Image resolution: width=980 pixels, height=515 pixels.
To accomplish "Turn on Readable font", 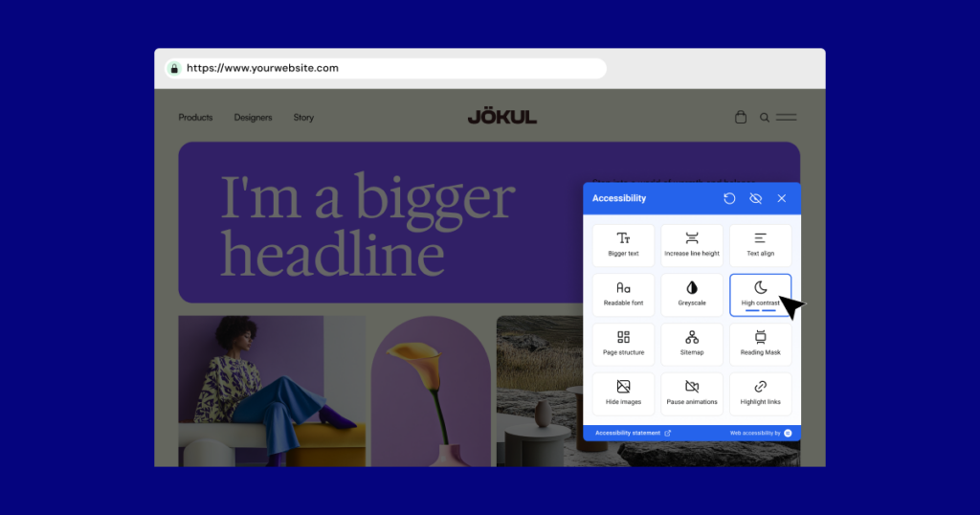I will tap(623, 295).
